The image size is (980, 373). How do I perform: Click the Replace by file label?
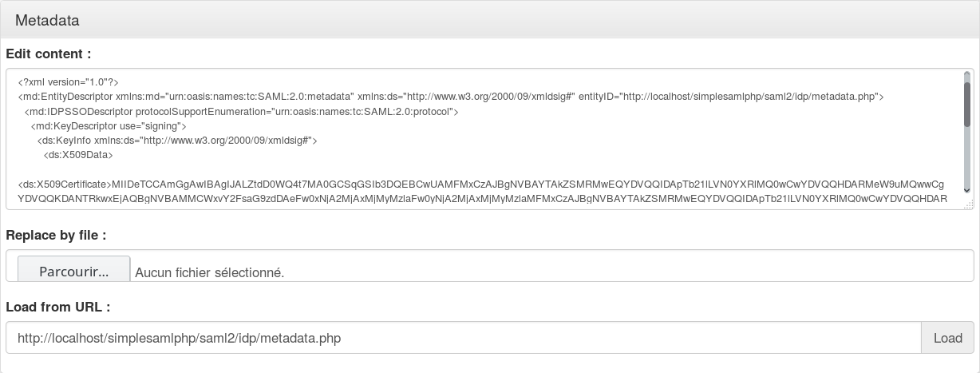pos(56,236)
